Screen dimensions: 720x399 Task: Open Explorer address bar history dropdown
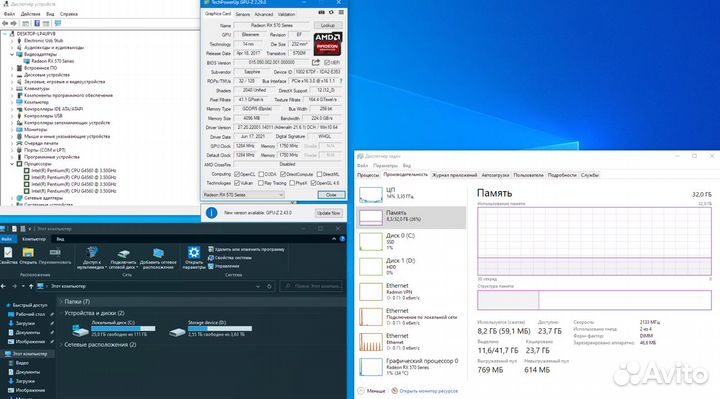258,286
